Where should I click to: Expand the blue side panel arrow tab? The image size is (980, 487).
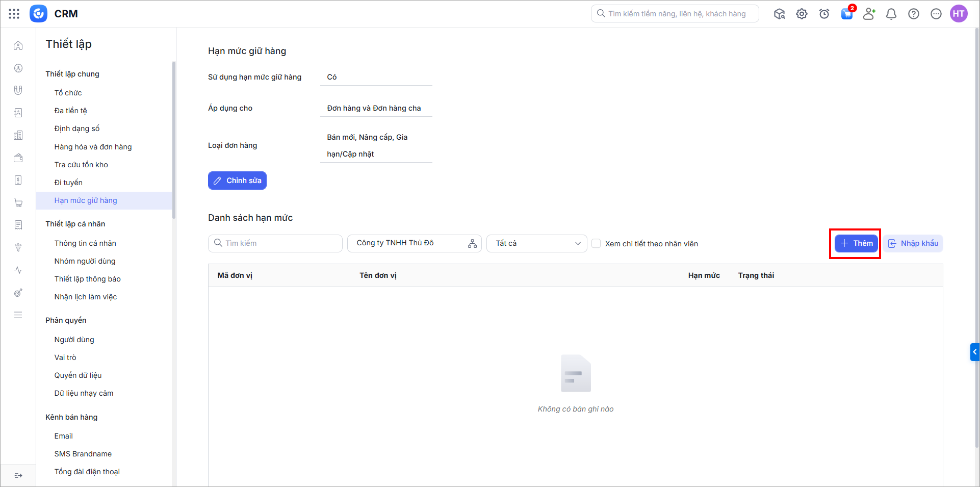pos(974,352)
